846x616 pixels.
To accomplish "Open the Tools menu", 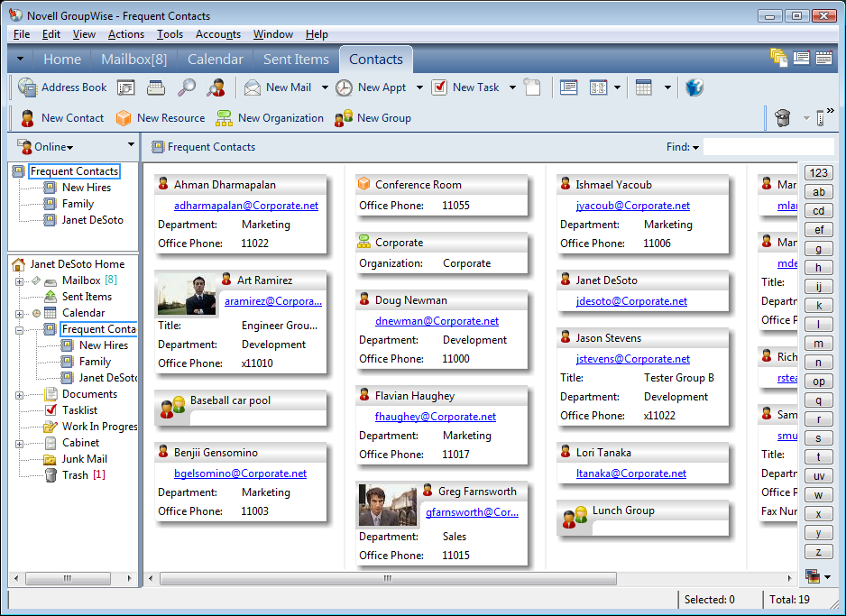I will pos(170,34).
